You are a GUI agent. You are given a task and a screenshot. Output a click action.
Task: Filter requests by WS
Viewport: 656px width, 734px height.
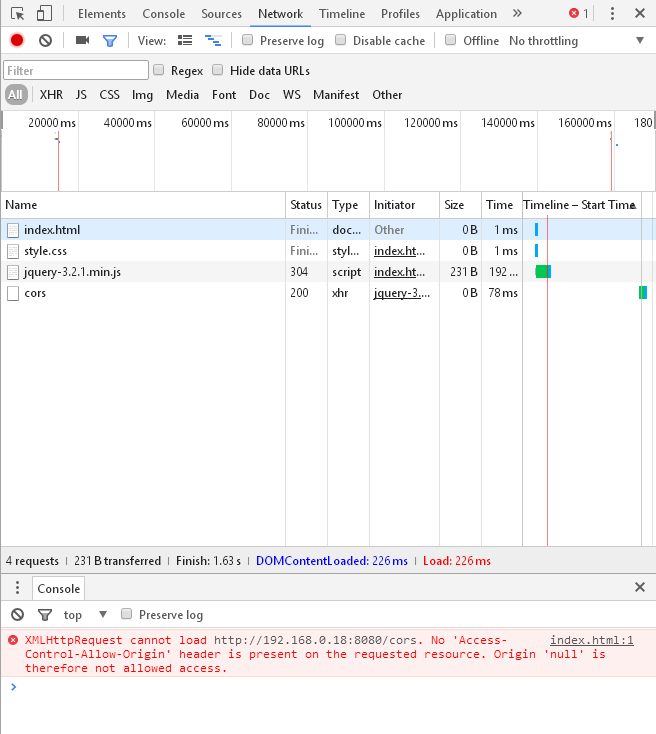[x=292, y=95]
